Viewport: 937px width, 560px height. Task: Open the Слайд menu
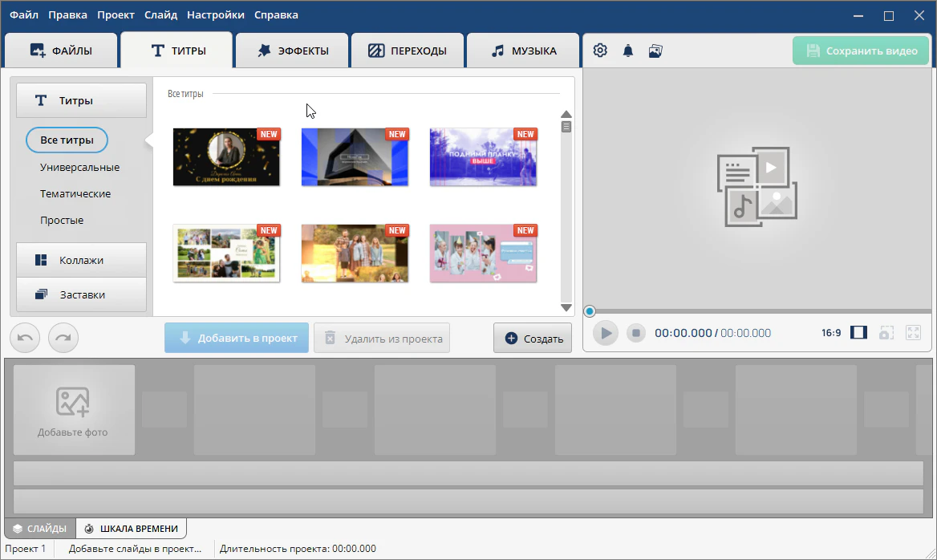coord(161,14)
